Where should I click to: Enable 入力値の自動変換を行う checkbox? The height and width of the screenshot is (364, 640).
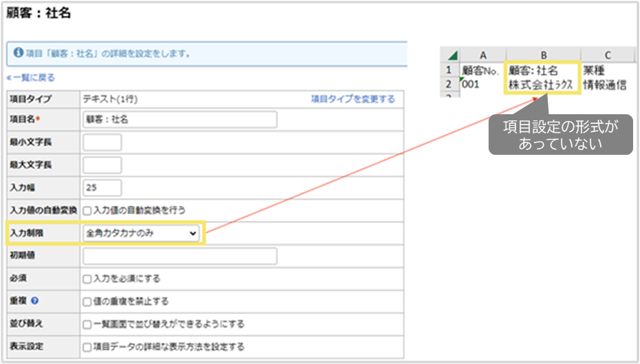tap(87, 210)
